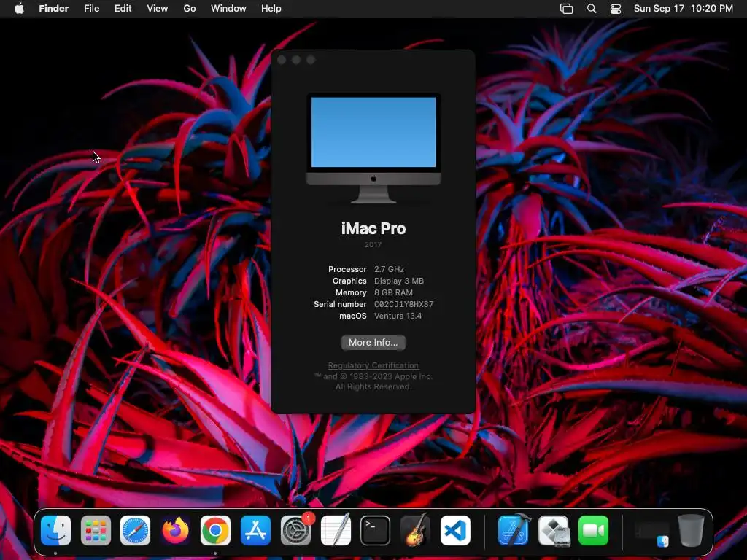Open Visual Studio Code in Dock
Viewport: 747px width, 560px height.
[x=455, y=530]
